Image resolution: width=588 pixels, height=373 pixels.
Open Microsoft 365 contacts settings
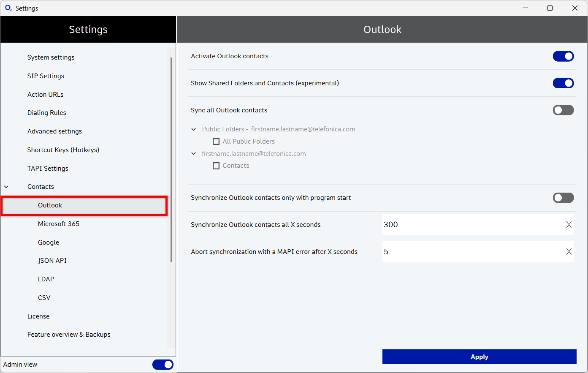point(59,224)
